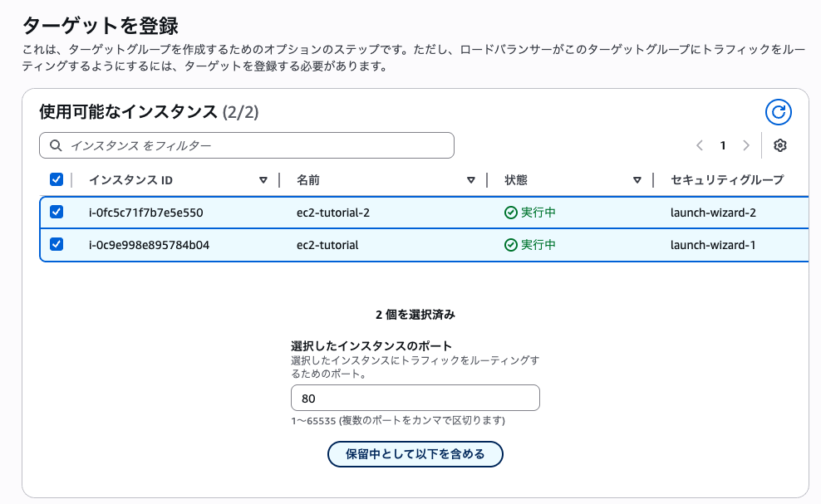Image resolution: width=821 pixels, height=504 pixels.
Task: Click the port input showing 80
Action: click(415, 398)
